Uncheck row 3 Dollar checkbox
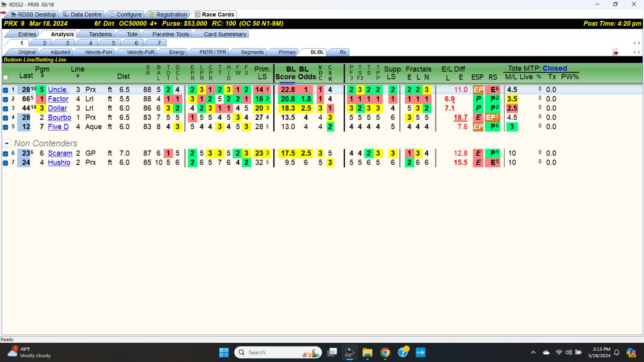644x362 pixels. coord(6,109)
